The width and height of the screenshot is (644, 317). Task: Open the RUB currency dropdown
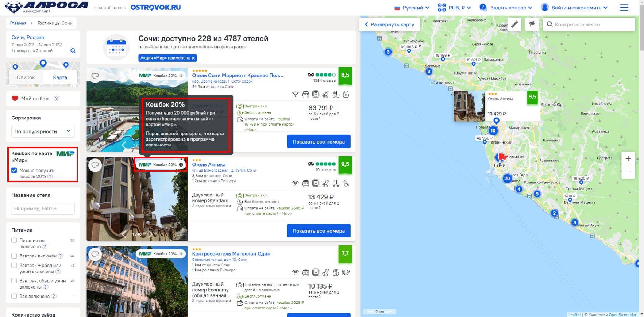454,8
